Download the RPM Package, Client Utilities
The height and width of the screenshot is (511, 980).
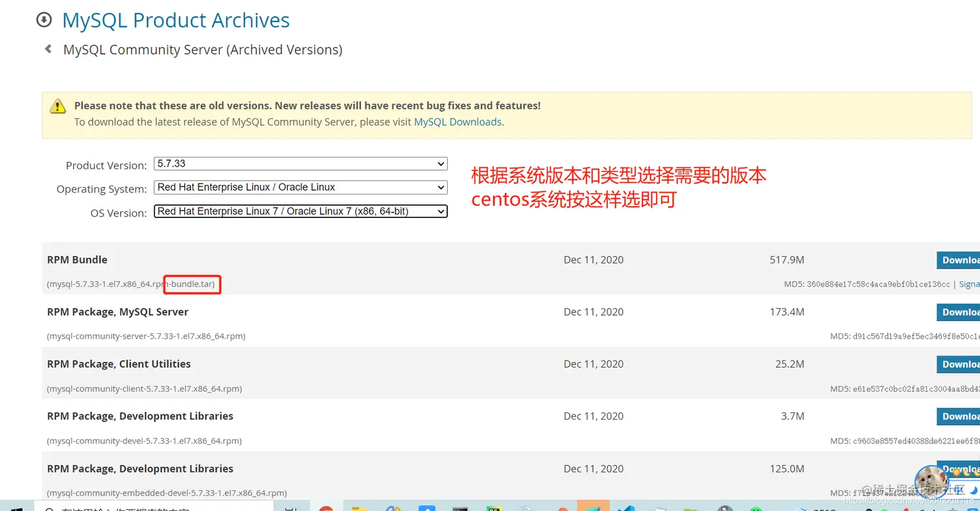pos(958,364)
